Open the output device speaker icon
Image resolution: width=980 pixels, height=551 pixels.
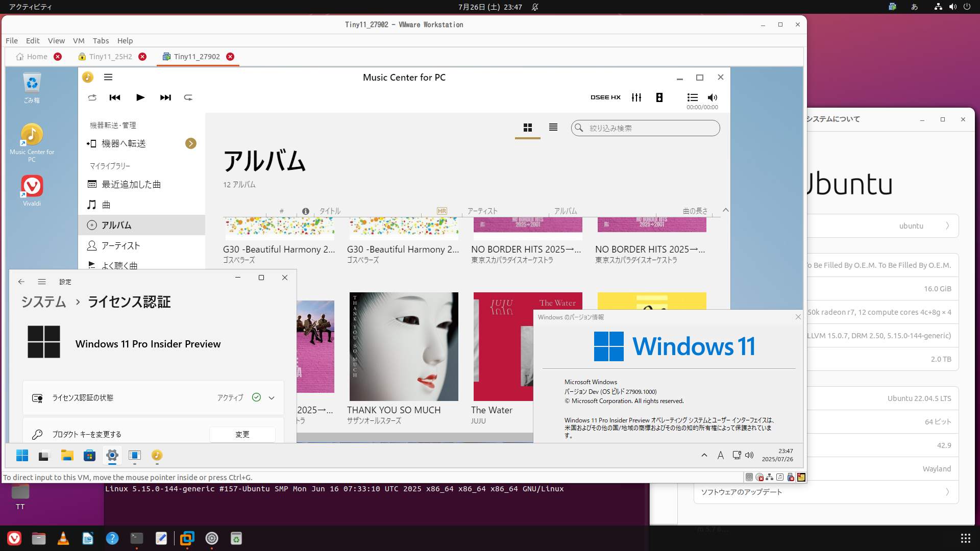[659, 97]
